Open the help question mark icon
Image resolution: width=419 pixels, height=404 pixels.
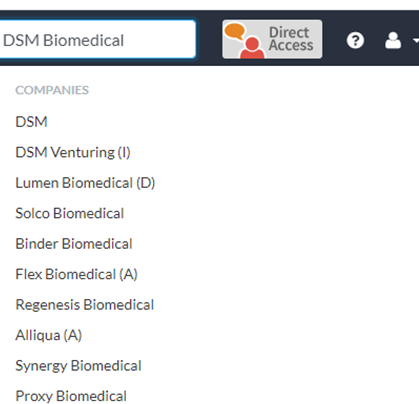click(355, 40)
